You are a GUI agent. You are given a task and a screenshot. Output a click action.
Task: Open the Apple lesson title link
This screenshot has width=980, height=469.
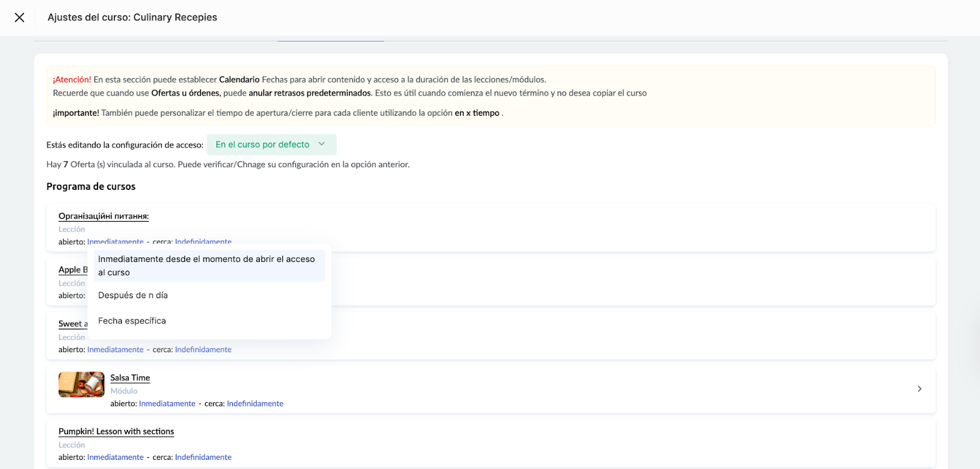coord(72,270)
